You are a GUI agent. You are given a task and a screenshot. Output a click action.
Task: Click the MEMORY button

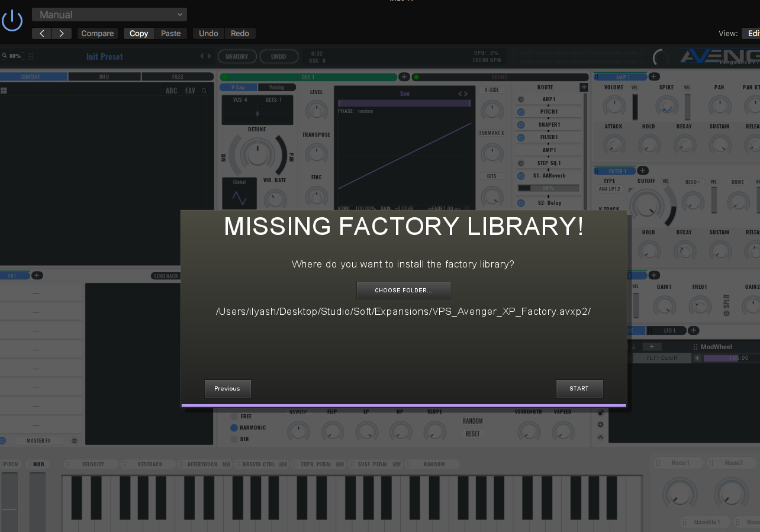pos(237,56)
